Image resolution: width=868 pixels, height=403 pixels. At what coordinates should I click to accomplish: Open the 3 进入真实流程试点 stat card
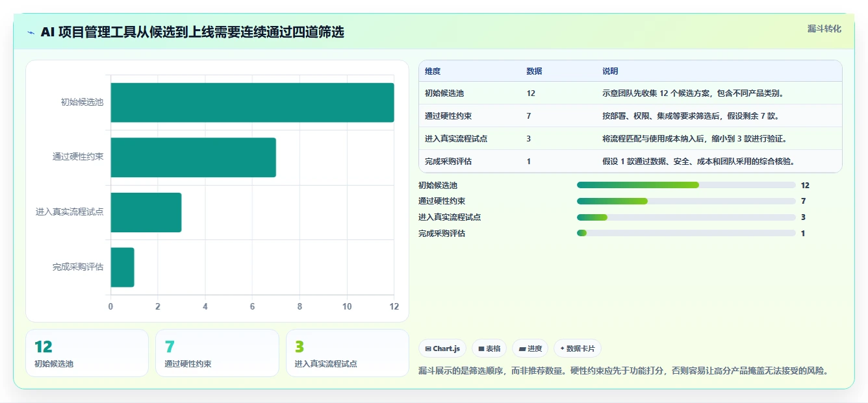click(348, 353)
